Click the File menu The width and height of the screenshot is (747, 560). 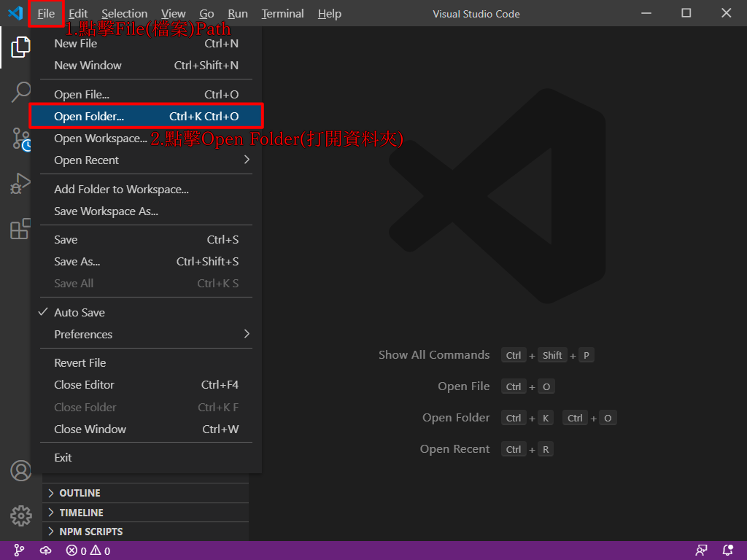tap(46, 14)
